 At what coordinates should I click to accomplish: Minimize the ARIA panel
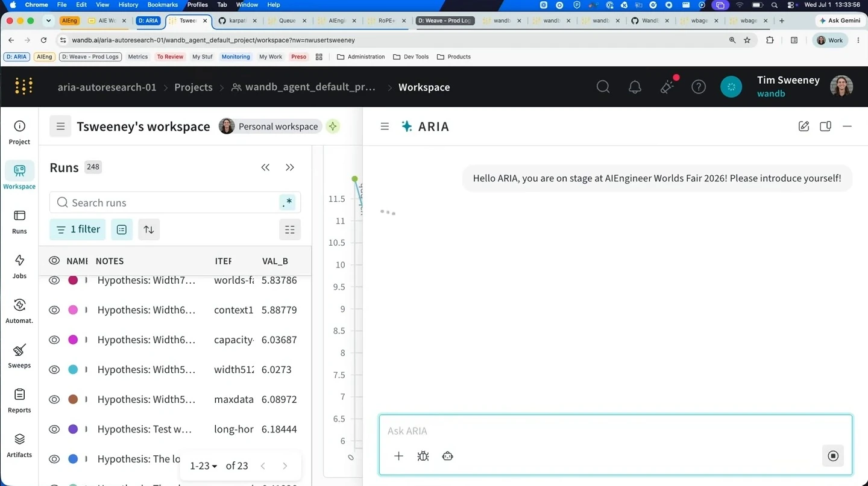pyautogui.click(x=847, y=126)
